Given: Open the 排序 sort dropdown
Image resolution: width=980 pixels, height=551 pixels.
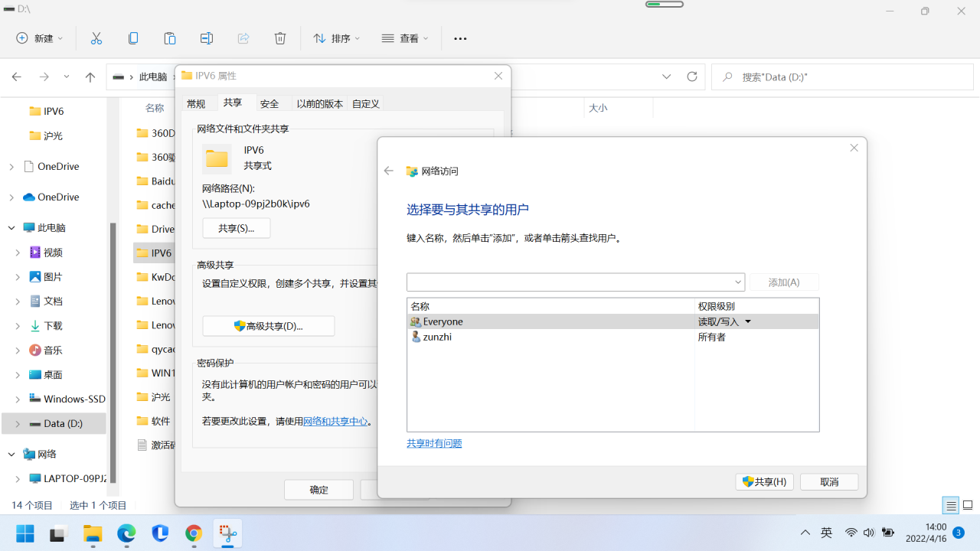Looking at the screenshot, I should point(335,37).
